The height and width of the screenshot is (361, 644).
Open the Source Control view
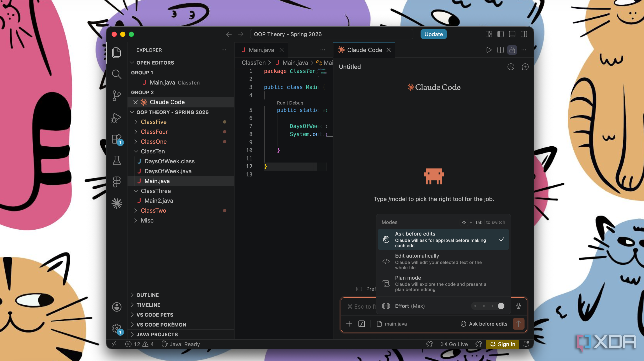(117, 96)
